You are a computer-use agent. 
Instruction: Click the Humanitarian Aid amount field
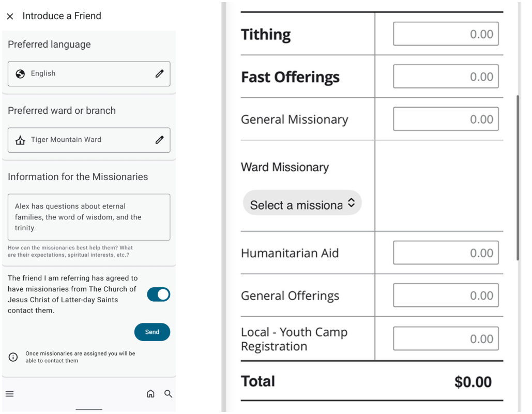click(x=446, y=253)
